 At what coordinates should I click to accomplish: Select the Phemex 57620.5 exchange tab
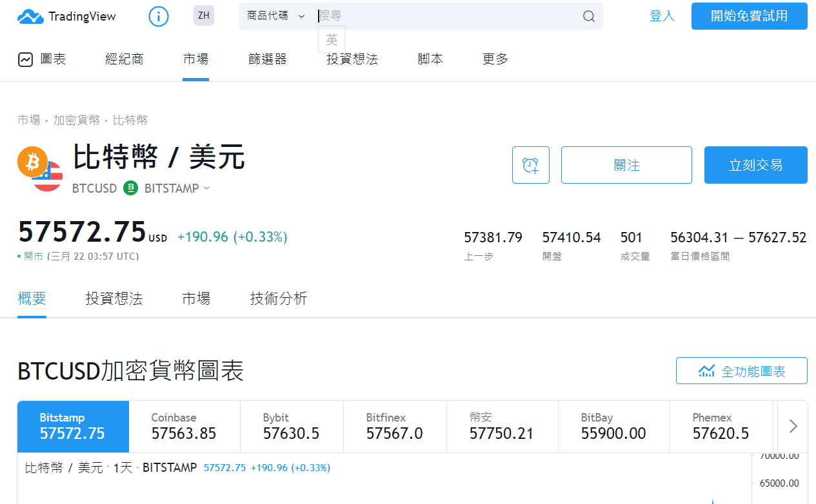tap(721, 427)
